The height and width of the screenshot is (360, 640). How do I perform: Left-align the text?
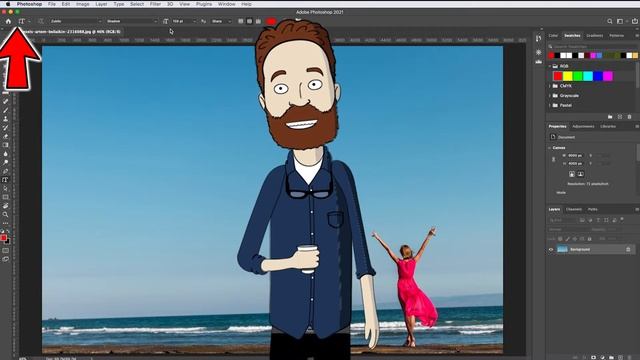(240, 21)
